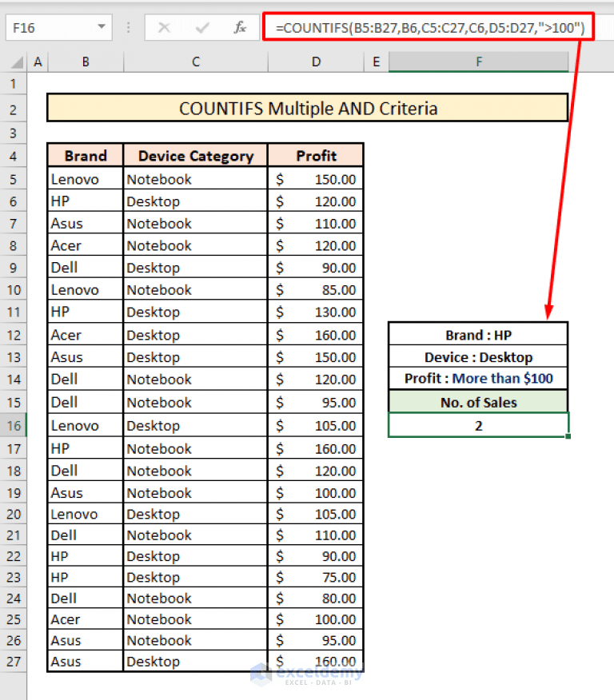The image size is (614, 700).
Task: Select cell B22 containing HP
Action: (x=86, y=556)
